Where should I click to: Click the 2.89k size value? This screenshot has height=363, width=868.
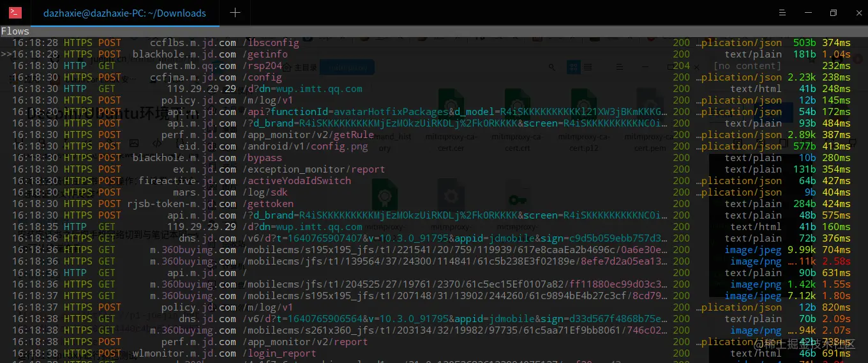pos(802,135)
